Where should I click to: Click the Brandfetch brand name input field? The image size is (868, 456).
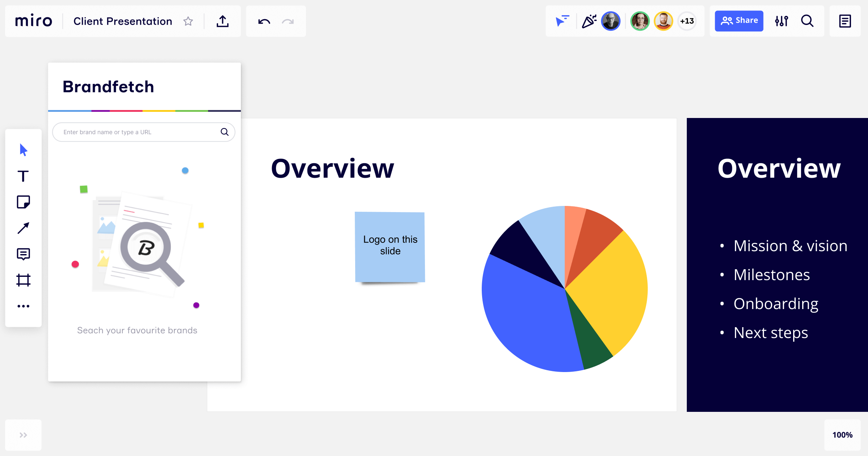pos(144,132)
